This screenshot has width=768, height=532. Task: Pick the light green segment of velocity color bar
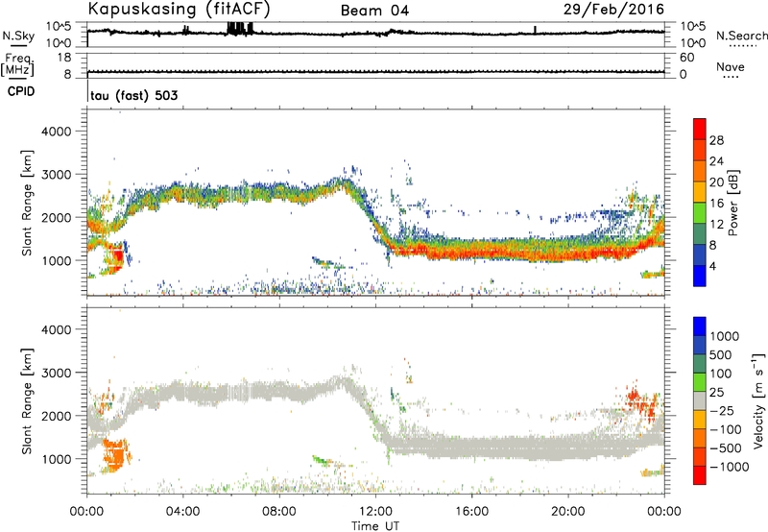tap(700, 382)
